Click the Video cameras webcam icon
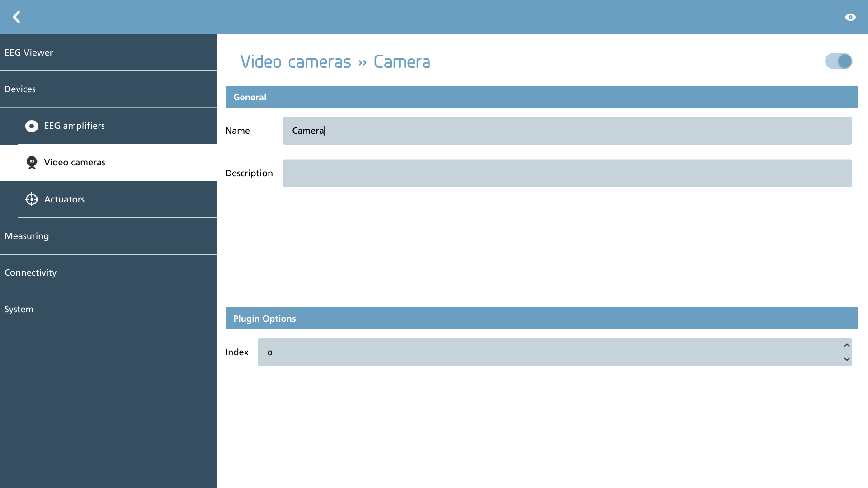The image size is (868, 488). click(x=32, y=163)
